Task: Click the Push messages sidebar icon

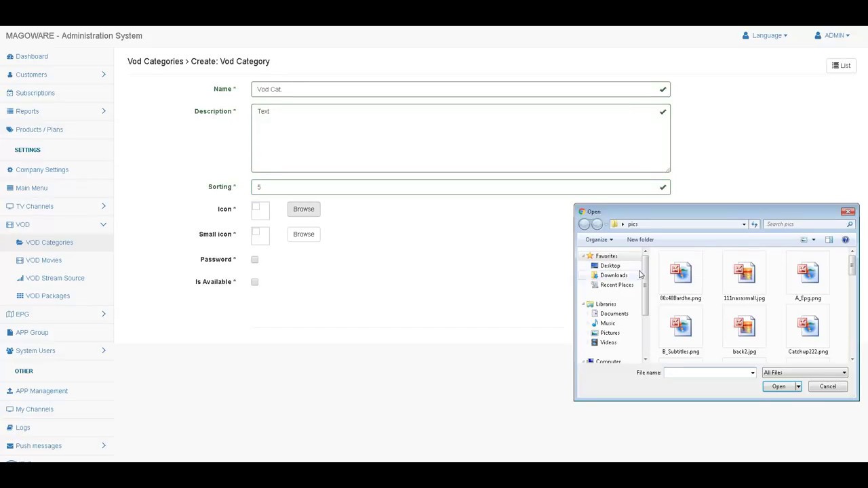Action: tap(10, 445)
